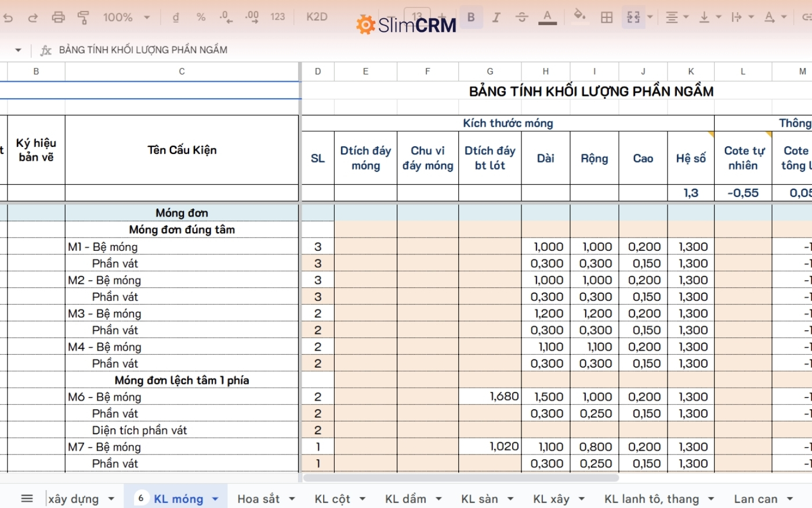812x508 pixels.
Task: Format cells as đ currency
Action: pos(176,17)
